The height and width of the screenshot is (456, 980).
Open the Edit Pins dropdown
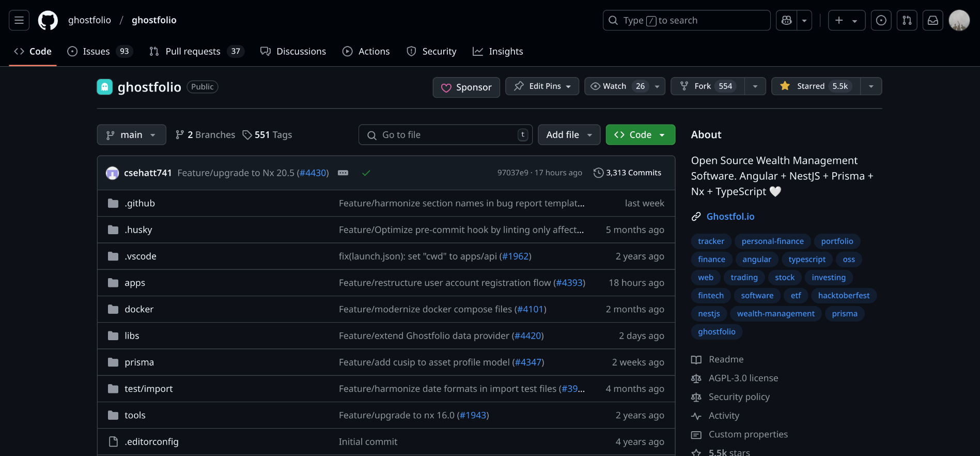pyautogui.click(x=542, y=86)
